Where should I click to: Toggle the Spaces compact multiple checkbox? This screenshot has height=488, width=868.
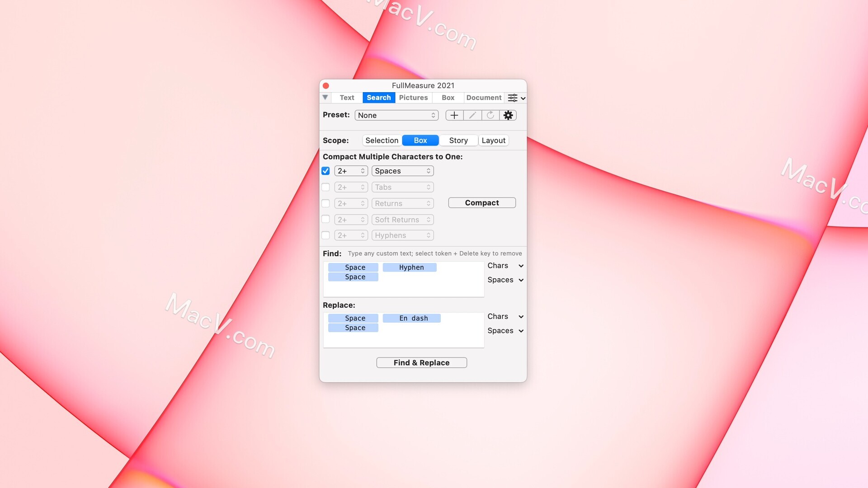[326, 172]
